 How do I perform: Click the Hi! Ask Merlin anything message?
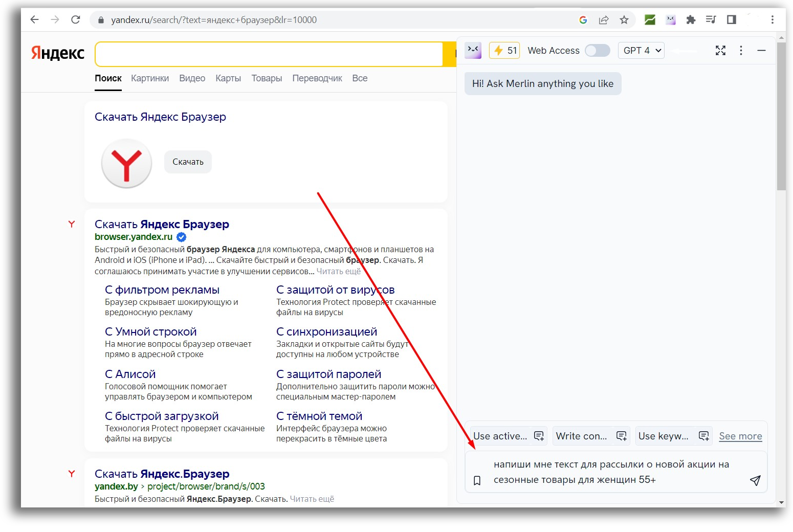(x=543, y=83)
